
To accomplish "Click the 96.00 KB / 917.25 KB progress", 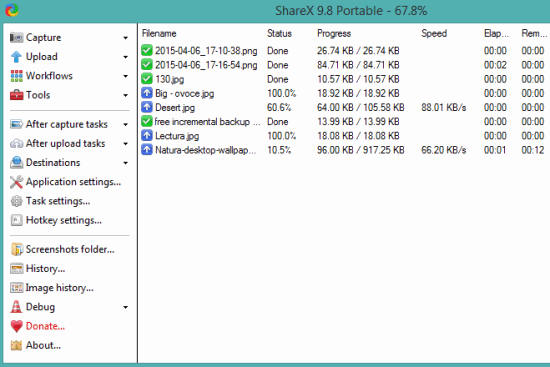I will (361, 150).
